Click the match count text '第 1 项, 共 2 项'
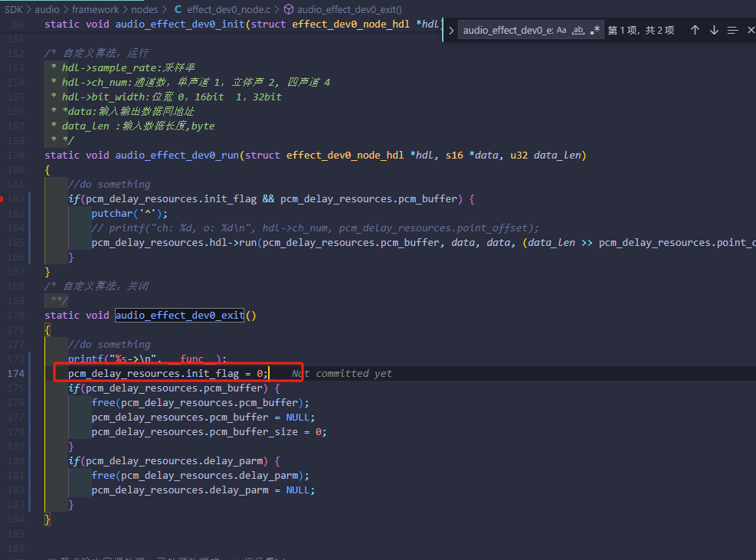756x560 pixels. pyautogui.click(x=641, y=31)
